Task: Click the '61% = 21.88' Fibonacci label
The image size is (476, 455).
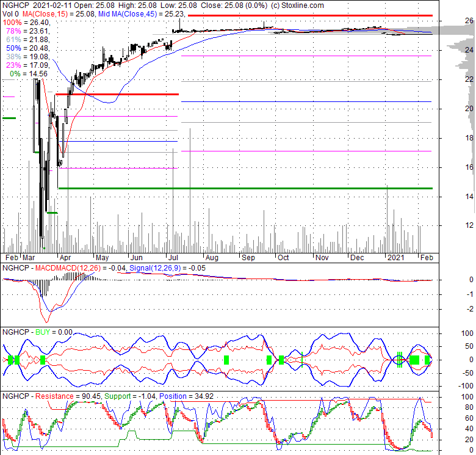Action: point(27,40)
